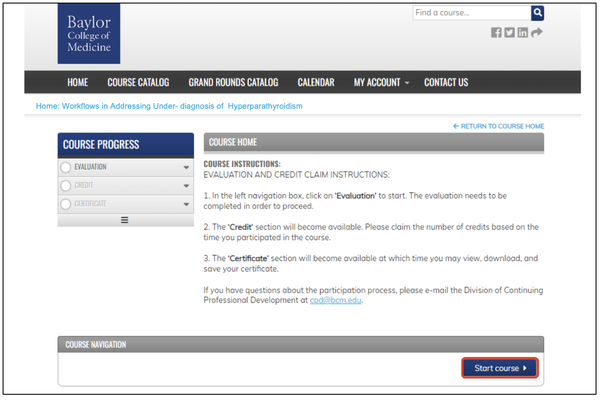Expand the Evaluation dropdown arrow
Screen dimensions: 600x400
[x=186, y=167]
